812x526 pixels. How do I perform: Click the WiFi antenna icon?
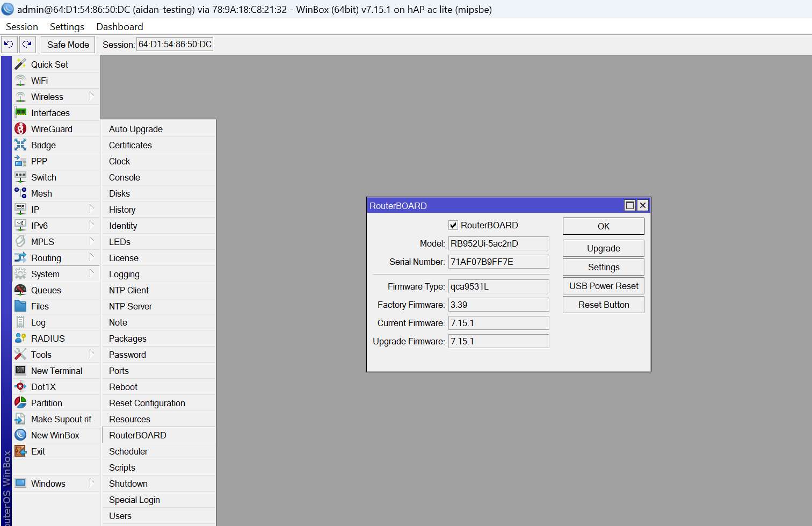(20, 80)
